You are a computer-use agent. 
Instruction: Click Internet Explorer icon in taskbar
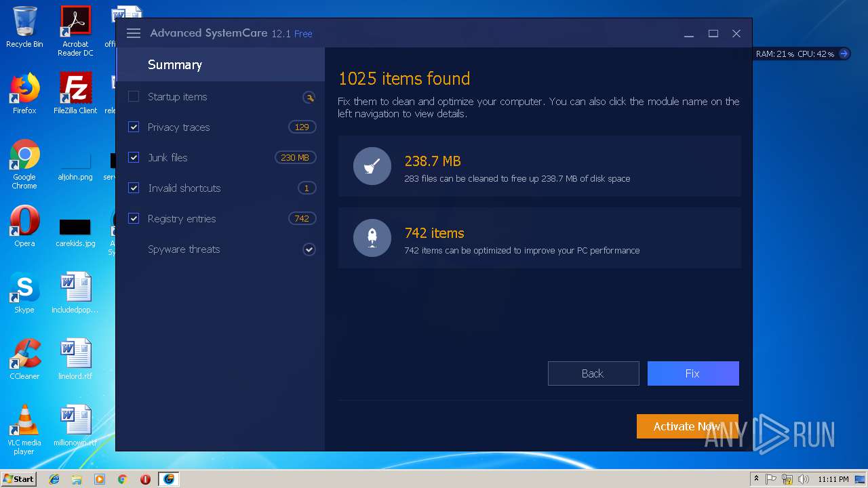click(x=54, y=479)
